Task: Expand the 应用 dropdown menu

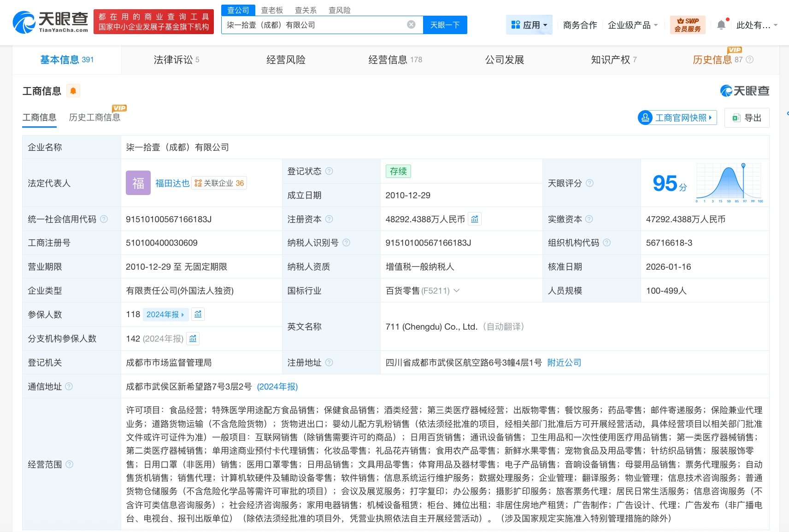Action: [529, 25]
